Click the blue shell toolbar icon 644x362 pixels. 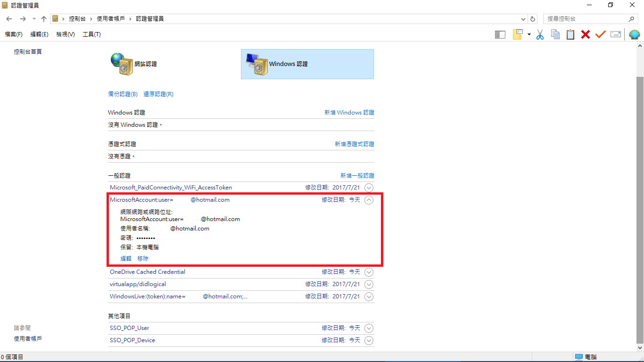[x=635, y=34]
